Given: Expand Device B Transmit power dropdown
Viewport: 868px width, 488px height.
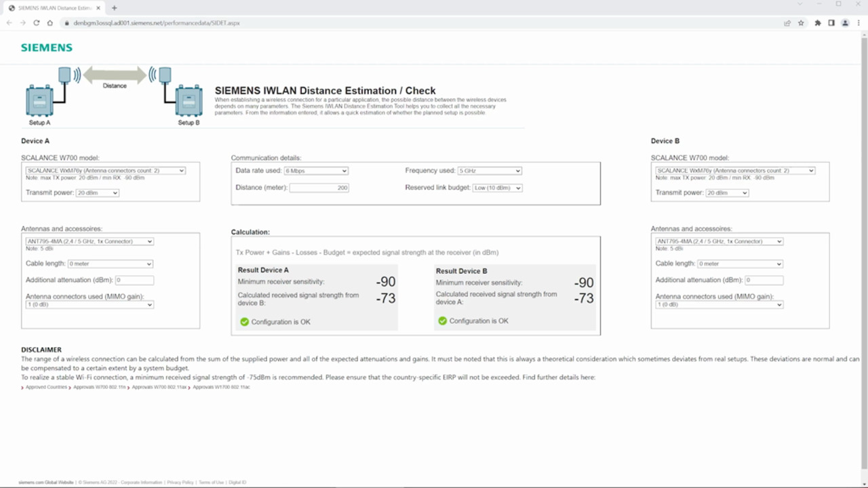Looking at the screenshot, I should pyautogui.click(x=727, y=193).
